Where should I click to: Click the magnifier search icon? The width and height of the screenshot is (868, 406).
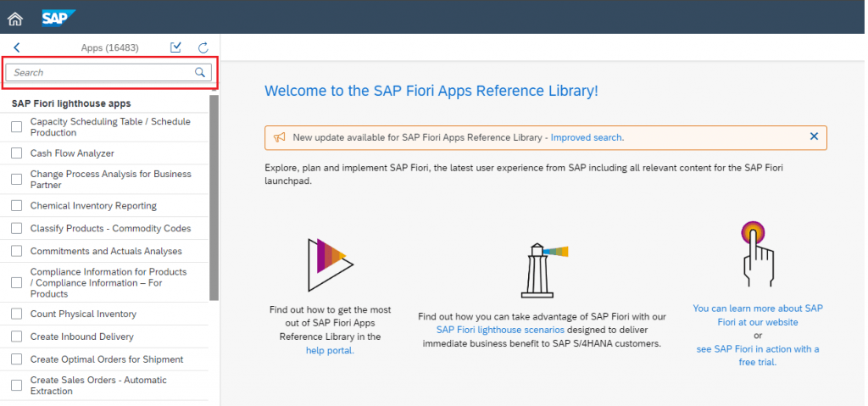[200, 72]
